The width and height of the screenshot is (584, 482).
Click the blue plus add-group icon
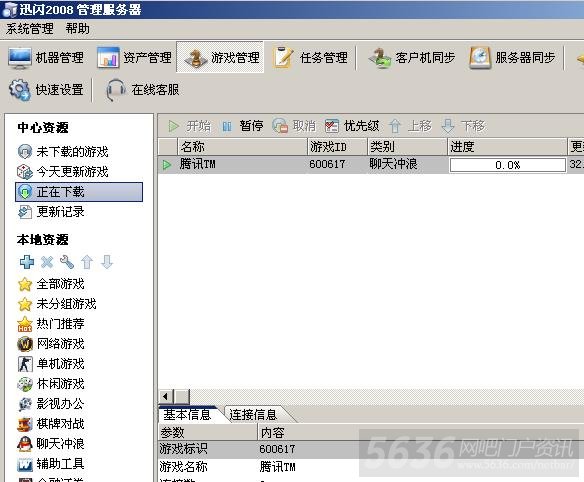(x=27, y=262)
